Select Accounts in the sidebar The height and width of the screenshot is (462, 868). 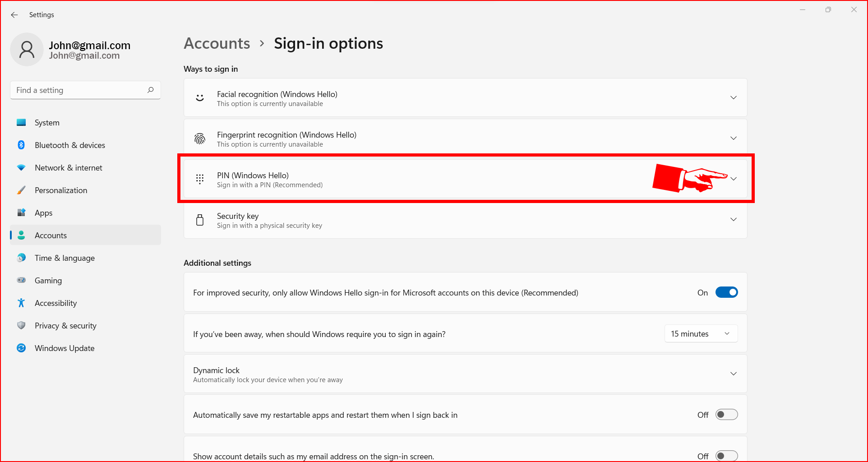tap(51, 235)
